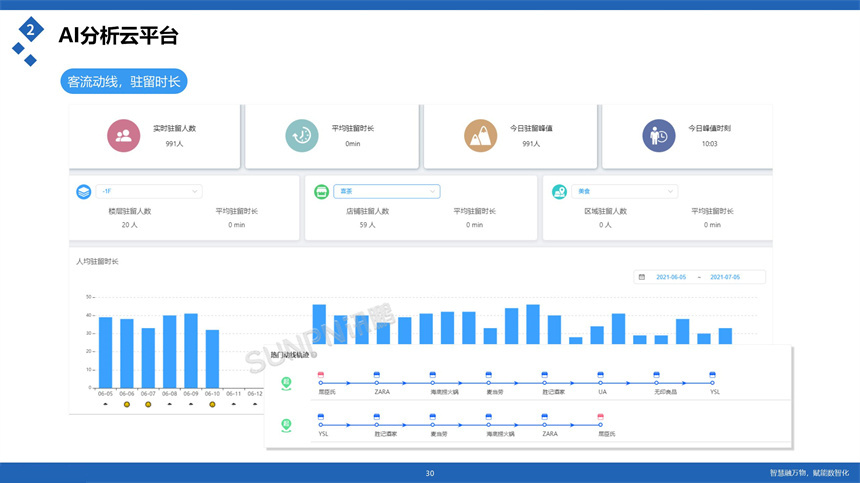Select the UA node in first route
This screenshot has height=483, width=860.
(601, 381)
